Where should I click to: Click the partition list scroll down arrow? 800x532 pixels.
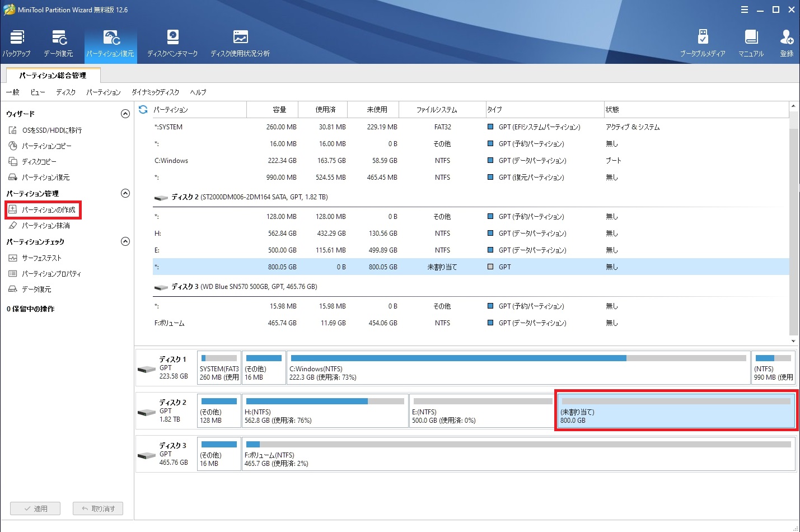click(x=793, y=340)
